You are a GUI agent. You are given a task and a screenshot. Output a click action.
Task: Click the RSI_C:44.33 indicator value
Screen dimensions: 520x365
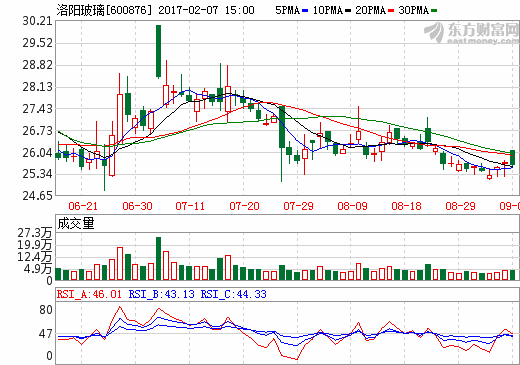(x=234, y=294)
